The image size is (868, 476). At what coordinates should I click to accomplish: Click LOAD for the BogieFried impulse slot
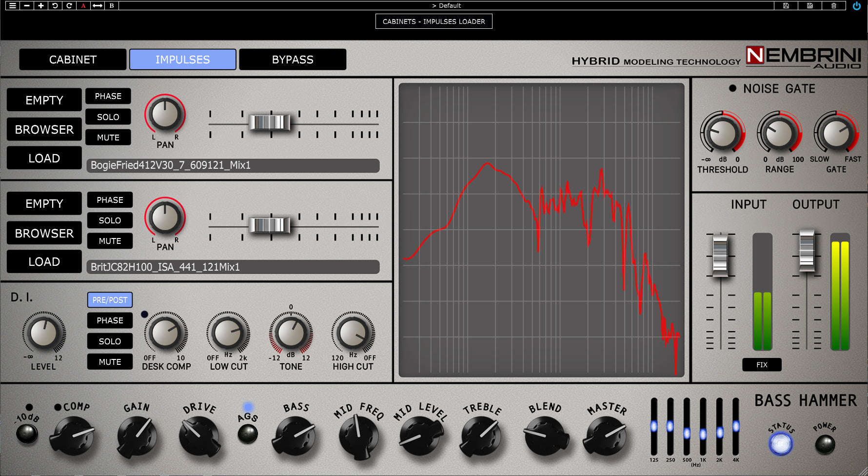pyautogui.click(x=44, y=158)
